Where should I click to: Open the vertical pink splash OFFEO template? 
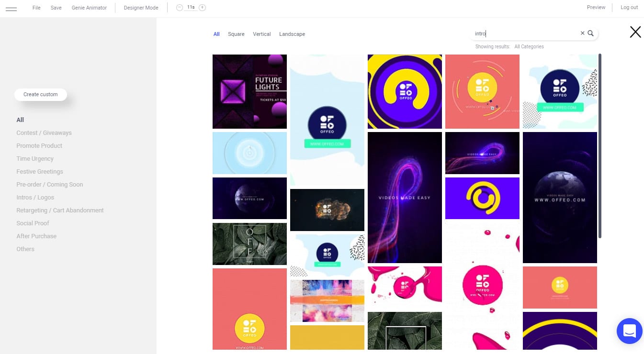click(x=482, y=286)
